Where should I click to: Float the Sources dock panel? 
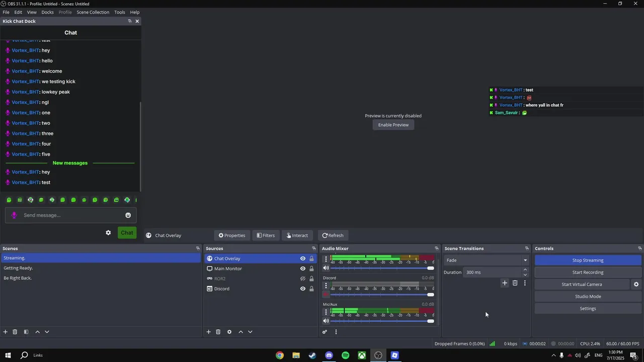pos(313,248)
